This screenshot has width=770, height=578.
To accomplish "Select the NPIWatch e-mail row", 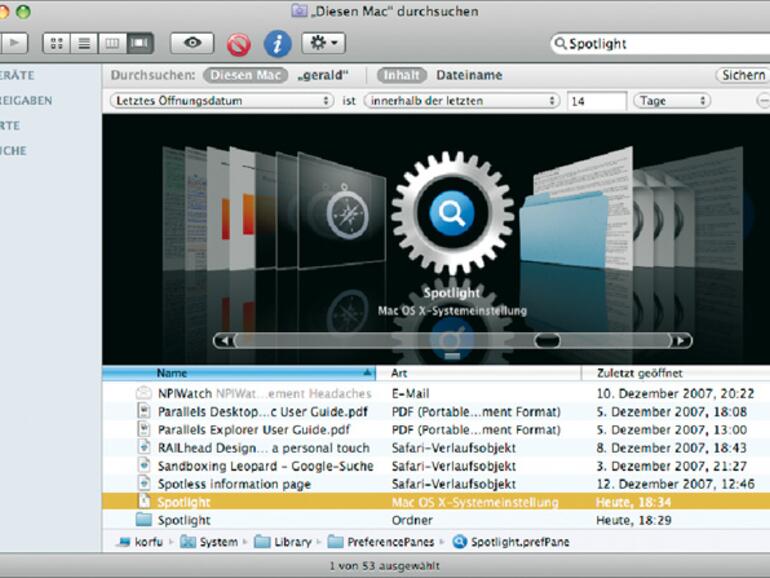I will [436, 393].
